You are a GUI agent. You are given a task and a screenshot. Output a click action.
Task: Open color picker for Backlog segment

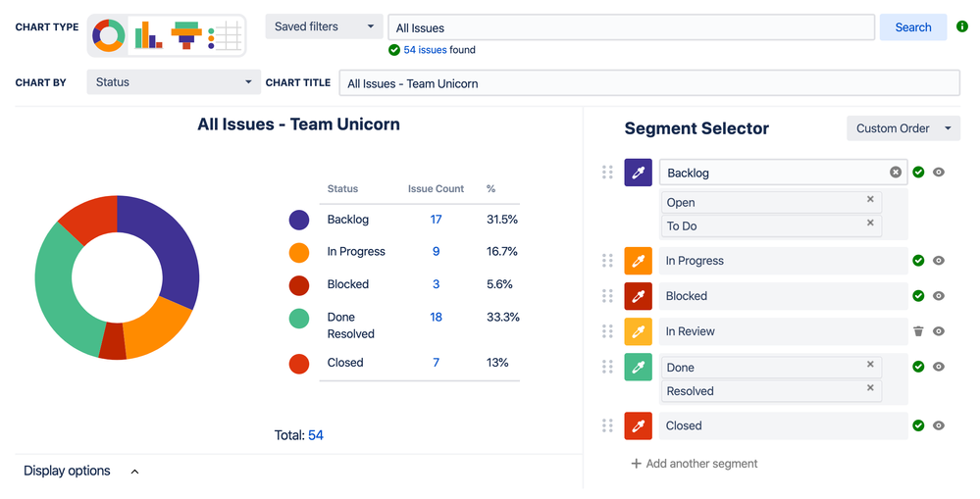click(x=638, y=173)
